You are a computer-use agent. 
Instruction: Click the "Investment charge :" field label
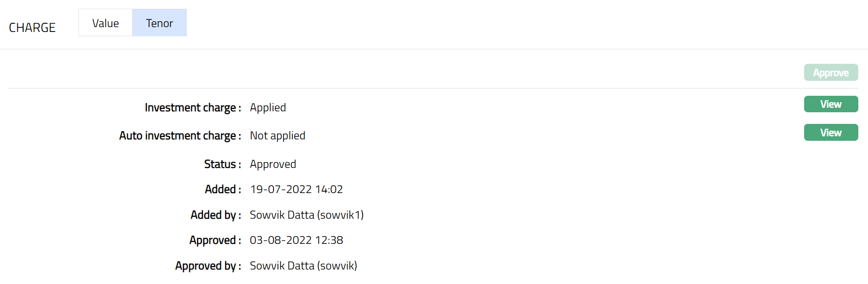(193, 107)
